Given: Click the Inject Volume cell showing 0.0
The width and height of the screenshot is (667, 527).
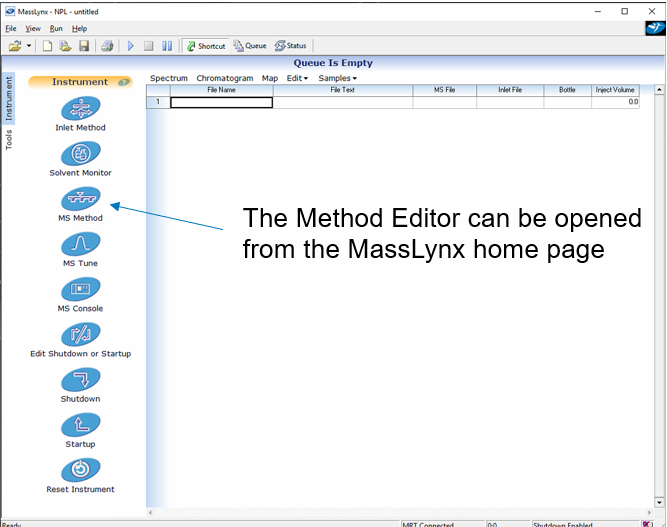Looking at the screenshot, I should tap(616, 102).
